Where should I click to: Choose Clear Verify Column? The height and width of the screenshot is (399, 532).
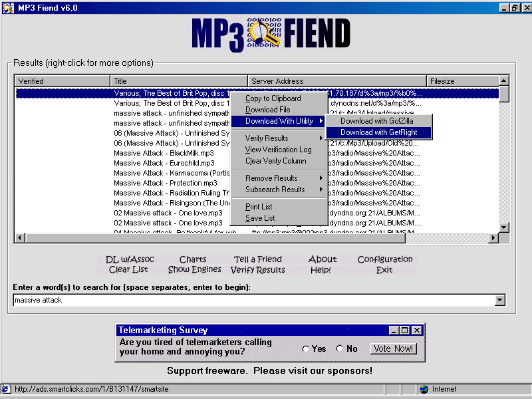coord(278,161)
